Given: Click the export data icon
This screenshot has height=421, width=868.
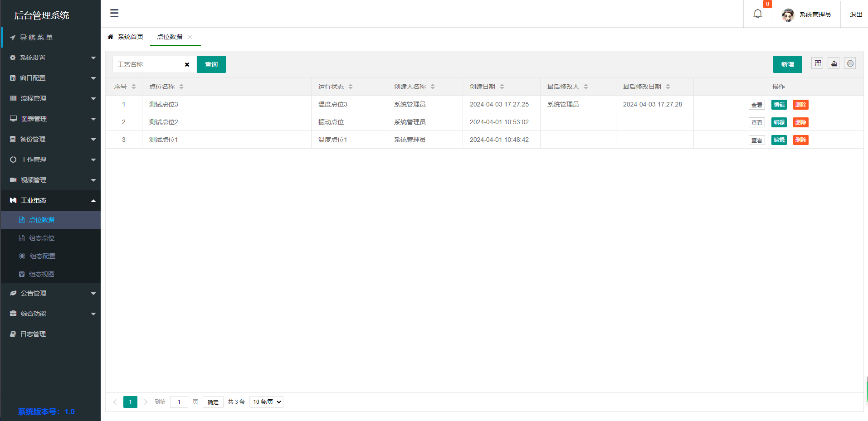Looking at the screenshot, I should point(834,63).
